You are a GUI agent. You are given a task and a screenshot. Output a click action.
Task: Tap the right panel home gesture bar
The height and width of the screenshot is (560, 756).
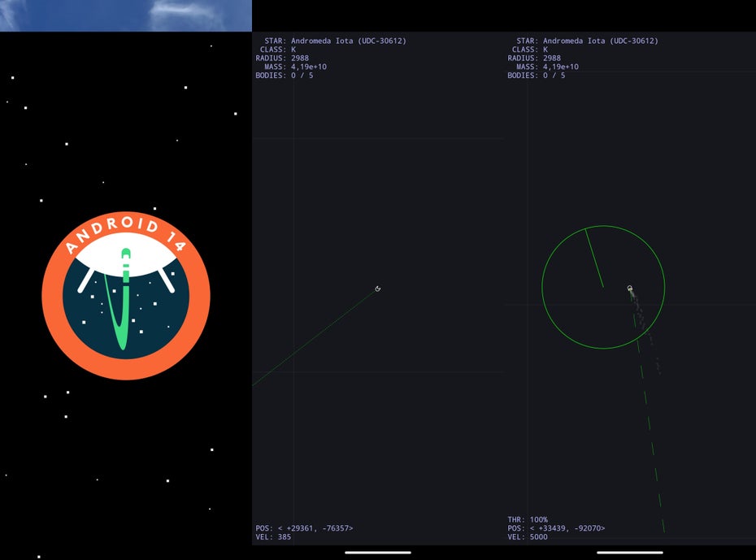point(630,553)
